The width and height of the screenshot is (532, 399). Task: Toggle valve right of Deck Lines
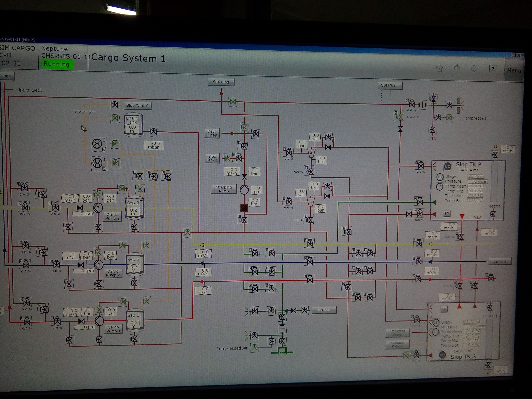(256, 134)
